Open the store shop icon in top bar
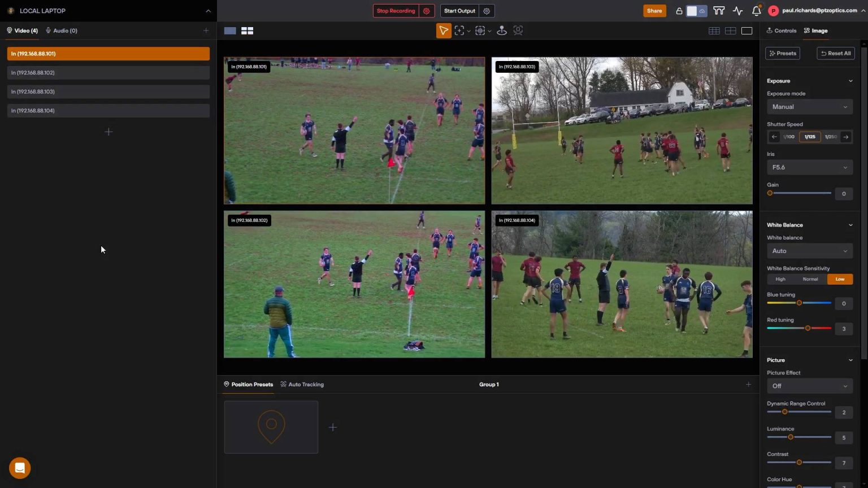The height and width of the screenshot is (488, 868). coord(719,11)
